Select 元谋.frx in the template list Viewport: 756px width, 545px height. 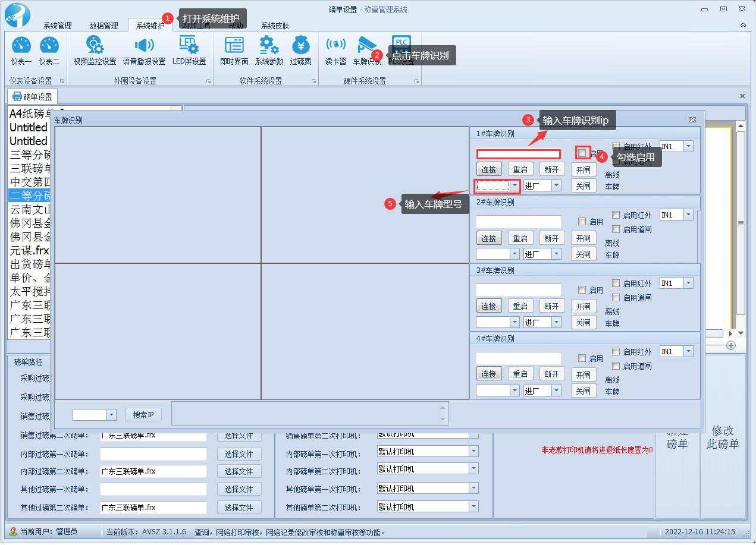point(30,250)
